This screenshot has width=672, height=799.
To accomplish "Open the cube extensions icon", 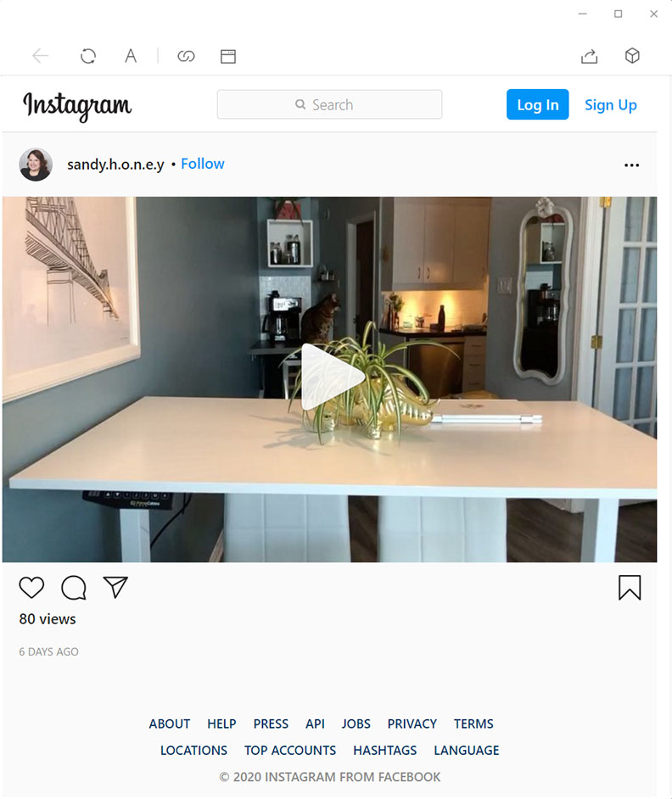I will tap(632, 55).
